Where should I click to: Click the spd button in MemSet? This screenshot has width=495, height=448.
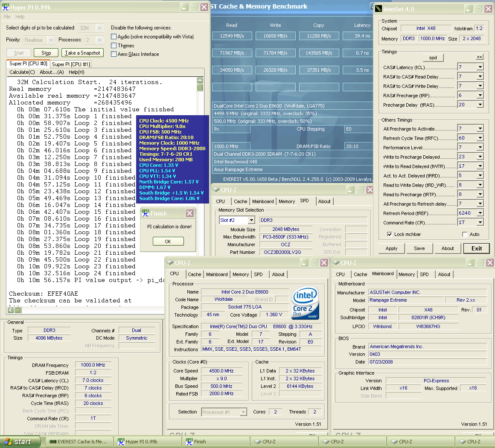tap(433, 58)
